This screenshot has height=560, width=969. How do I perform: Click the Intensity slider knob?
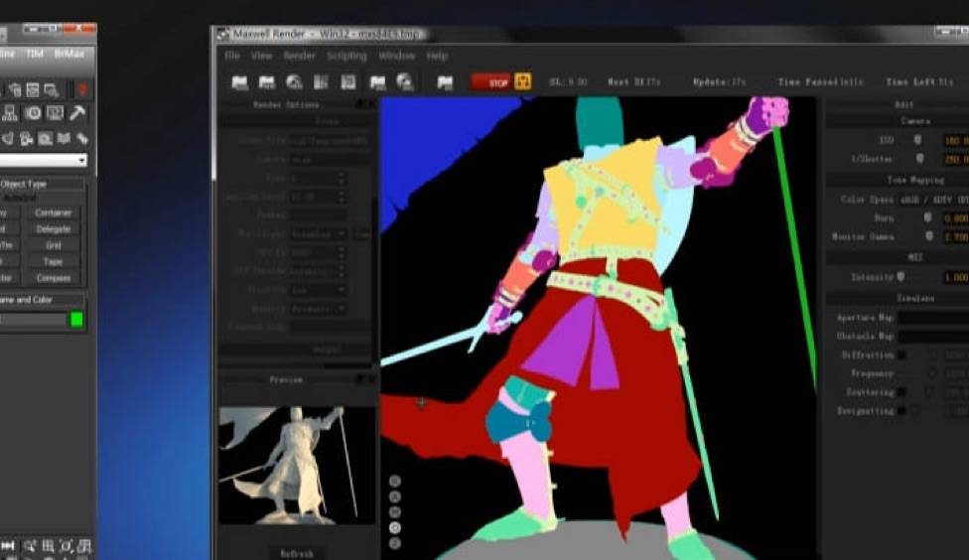(901, 277)
